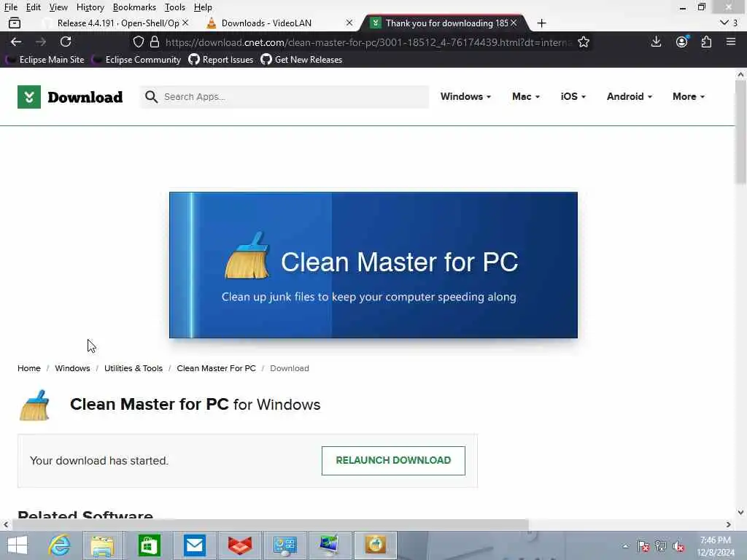Click the Search Apps input field

[x=285, y=97]
